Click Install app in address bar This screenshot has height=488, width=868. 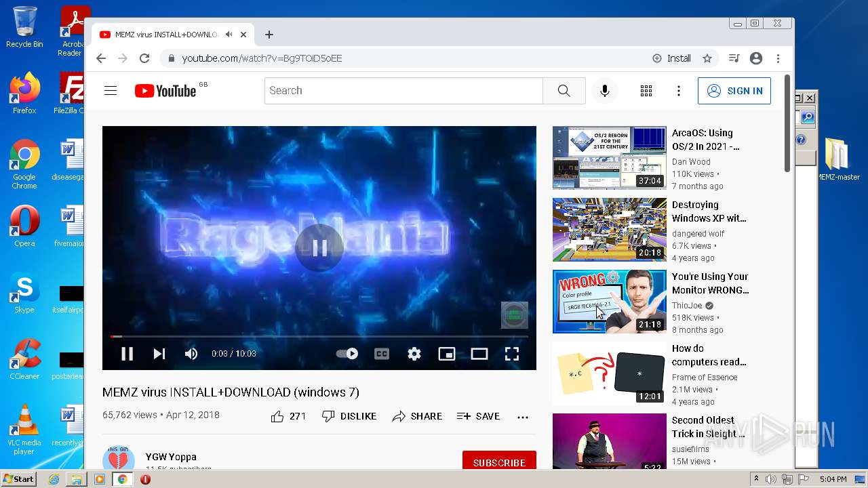pyautogui.click(x=672, y=58)
